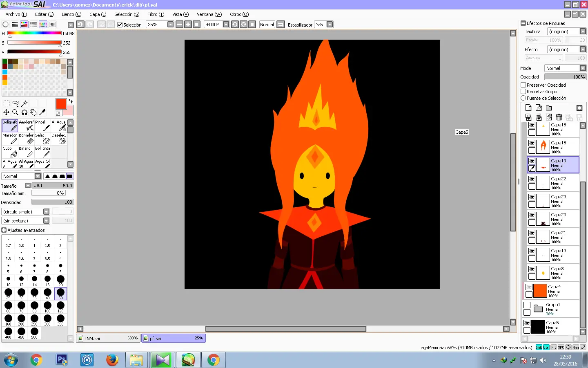Select the Fuente de Selección option
Viewport: 588px width, 368px height.
point(523,98)
